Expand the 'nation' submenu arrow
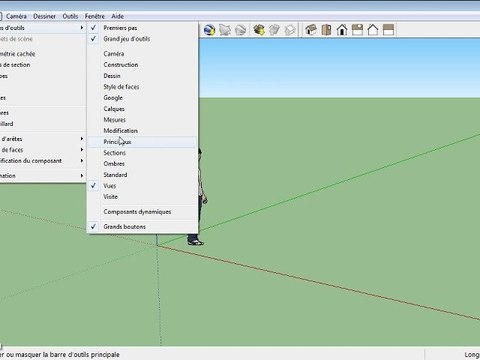The width and height of the screenshot is (480, 360). coord(82,176)
